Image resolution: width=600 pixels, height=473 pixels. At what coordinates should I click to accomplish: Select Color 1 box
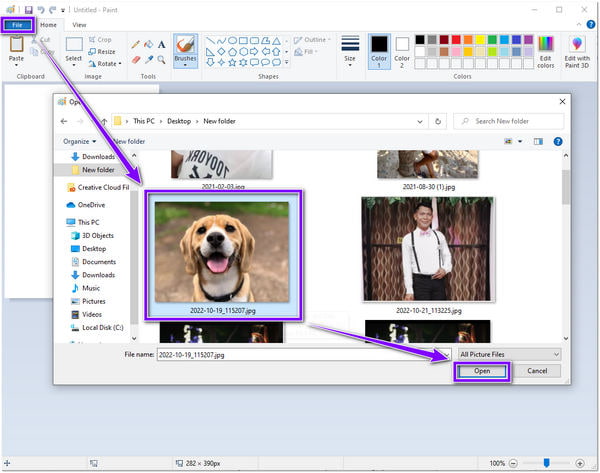pyautogui.click(x=379, y=52)
